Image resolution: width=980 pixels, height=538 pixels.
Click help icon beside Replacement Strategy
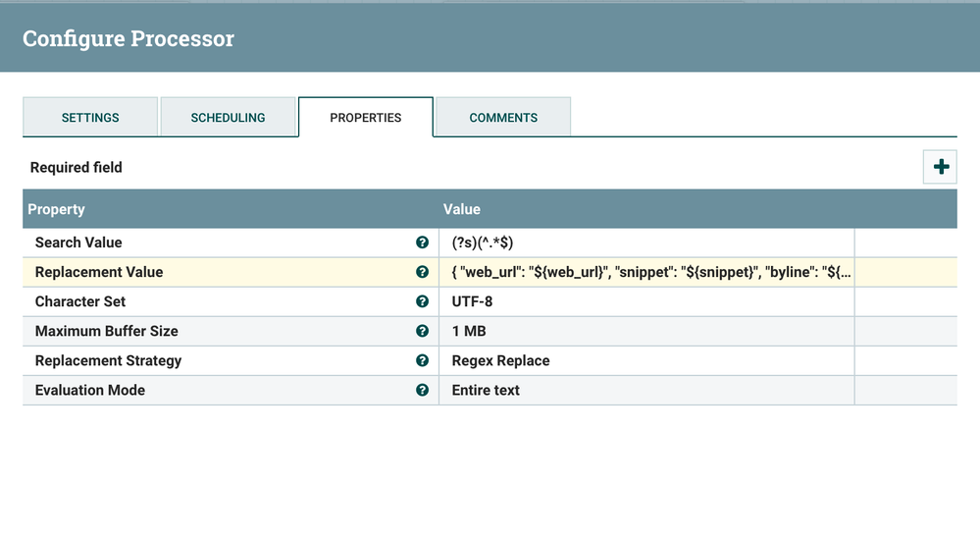[422, 360]
